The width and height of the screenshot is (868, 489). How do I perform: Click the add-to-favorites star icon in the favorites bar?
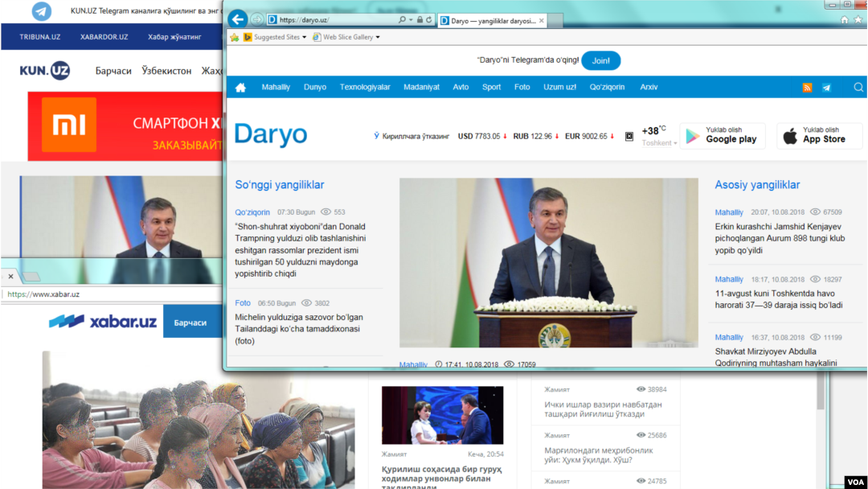tap(235, 37)
